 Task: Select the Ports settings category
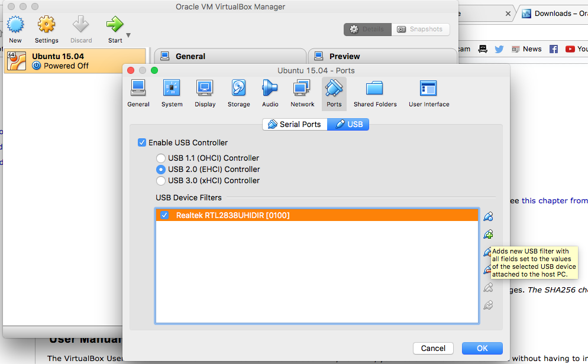(334, 93)
